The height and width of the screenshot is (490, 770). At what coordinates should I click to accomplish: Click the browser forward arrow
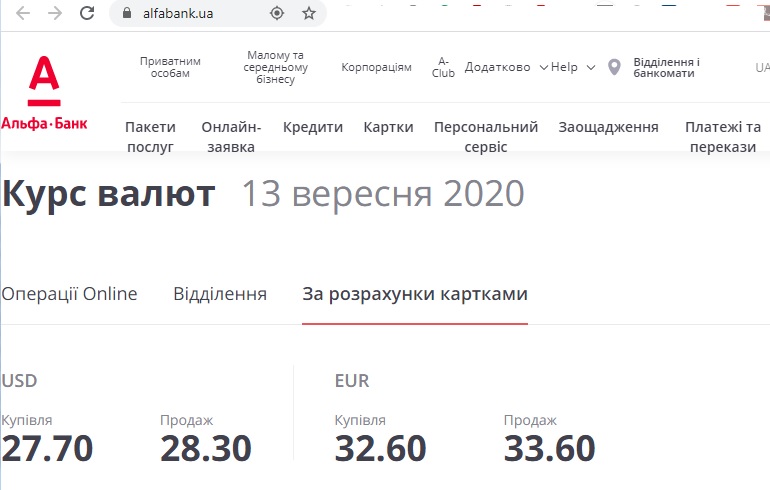pyautogui.click(x=55, y=13)
